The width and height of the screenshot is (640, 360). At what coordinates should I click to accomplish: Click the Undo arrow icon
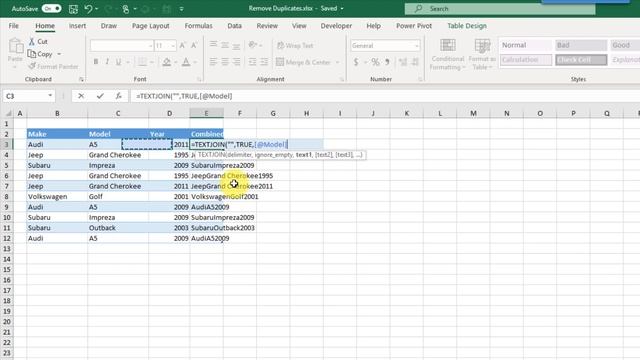point(88,9)
